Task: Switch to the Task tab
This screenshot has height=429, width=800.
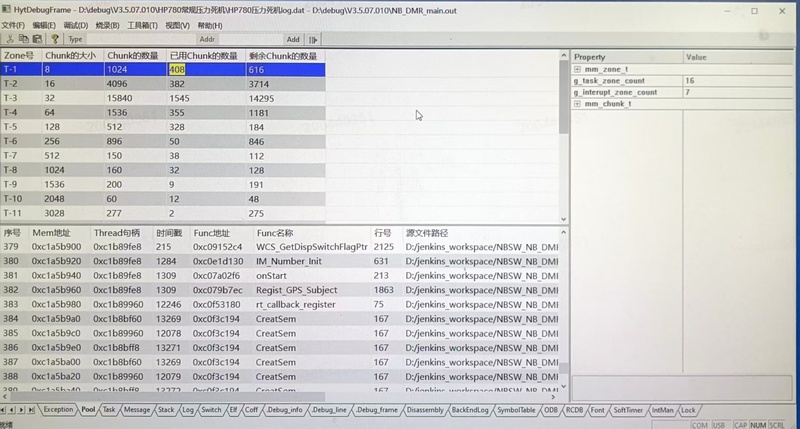Action: pyautogui.click(x=109, y=410)
